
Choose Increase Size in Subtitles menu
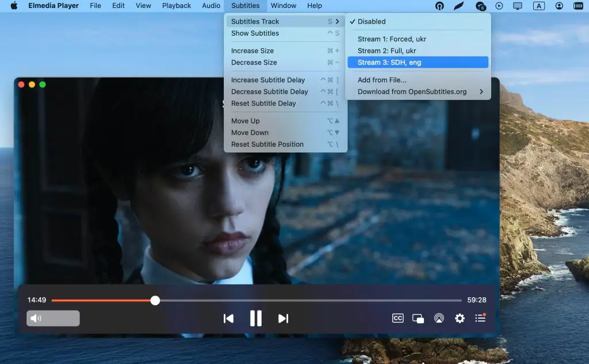point(285,51)
